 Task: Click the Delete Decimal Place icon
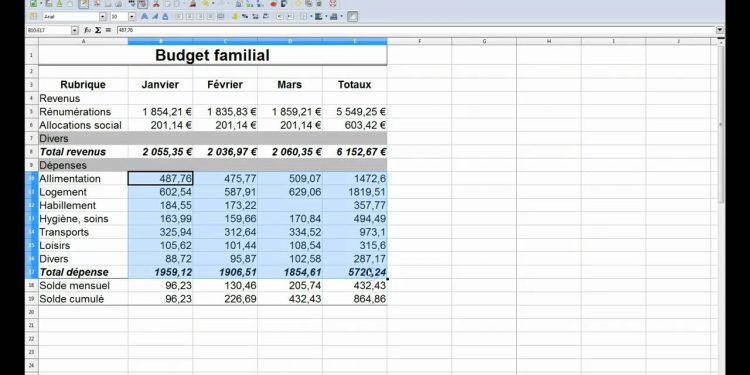pyautogui.click(x=265, y=16)
